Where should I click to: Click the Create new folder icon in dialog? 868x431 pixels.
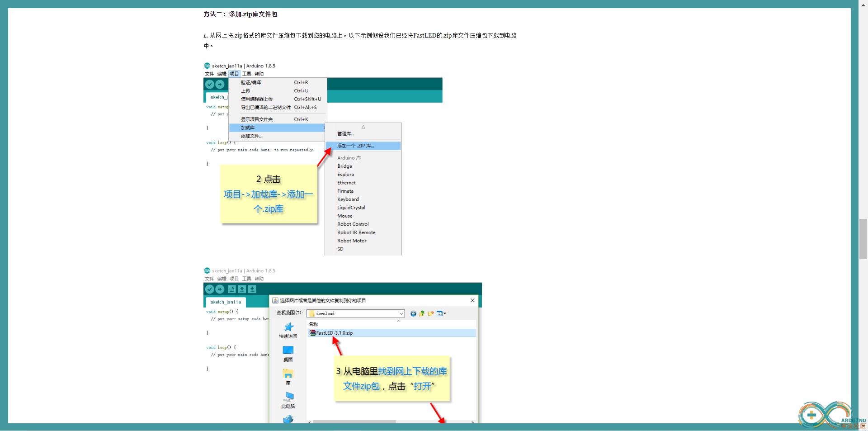[x=431, y=313]
